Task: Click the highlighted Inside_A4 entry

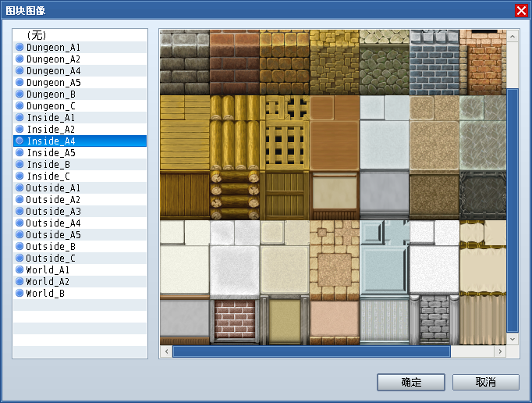Action: (80, 141)
